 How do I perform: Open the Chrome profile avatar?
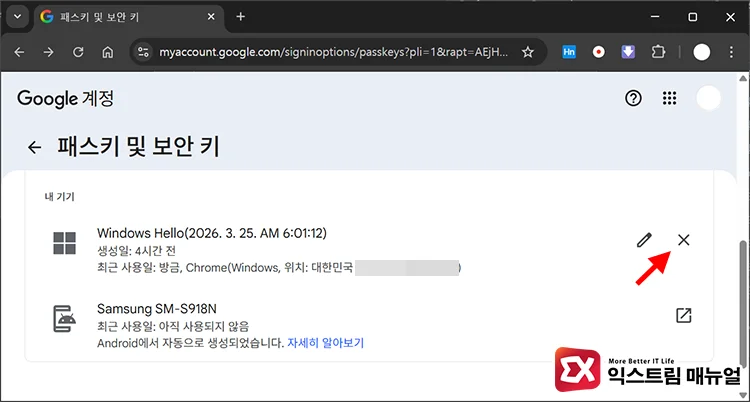point(702,52)
